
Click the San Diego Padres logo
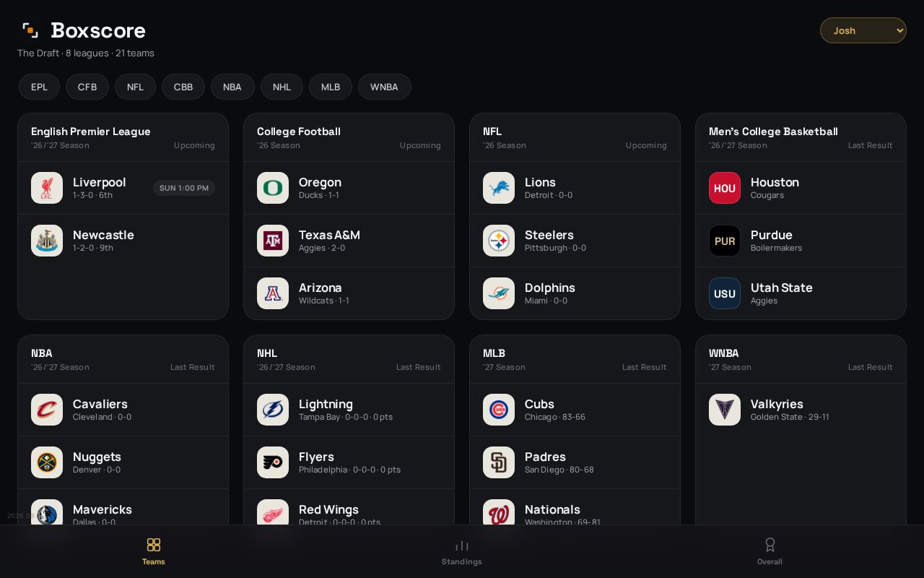pos(499,462)
